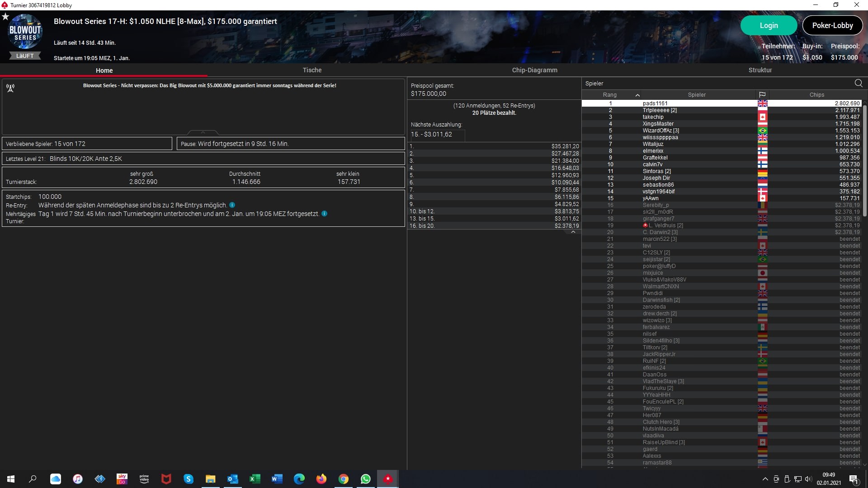Open PokerStars from the taskbar
868x488 pixels.
[x=387, y=479]
